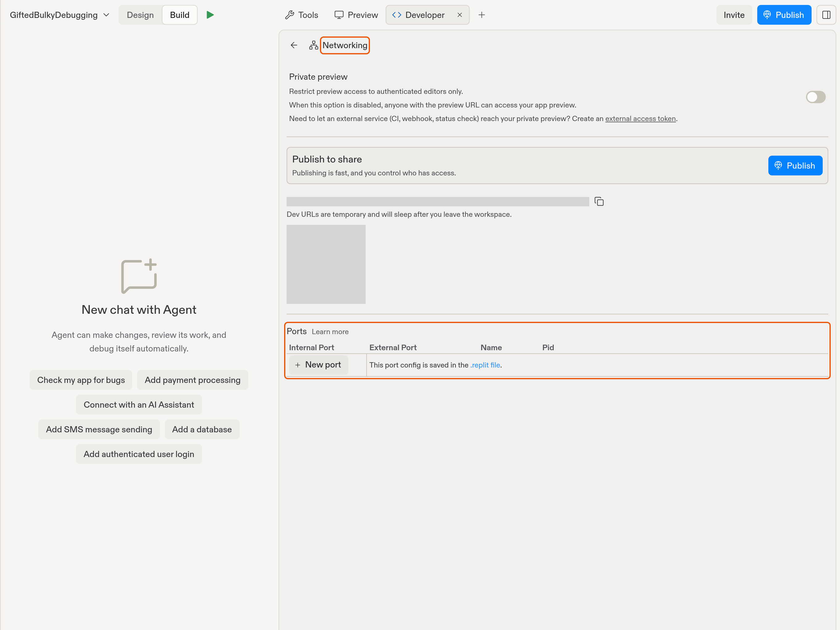Click the External Port column header
The width and height of the screenshot is (840, 630).
(393, 347)
